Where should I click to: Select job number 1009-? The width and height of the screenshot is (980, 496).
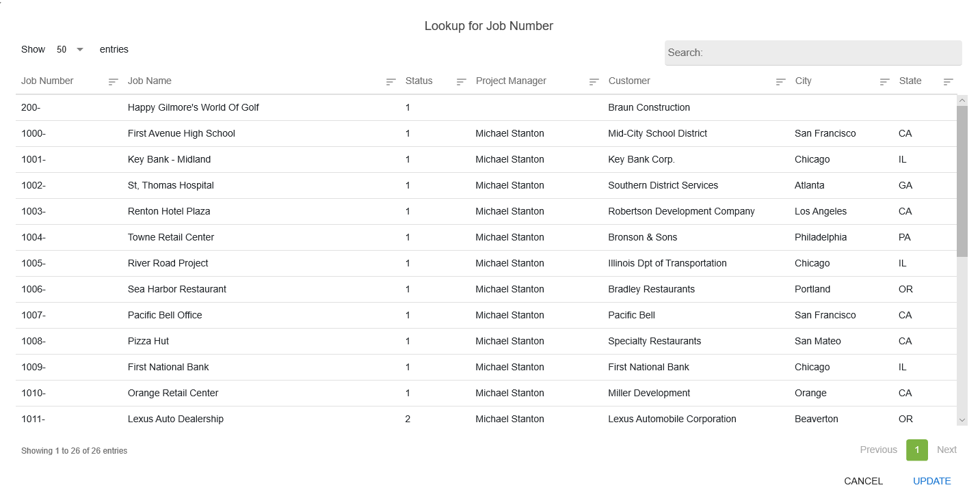(x=34, y=367)
